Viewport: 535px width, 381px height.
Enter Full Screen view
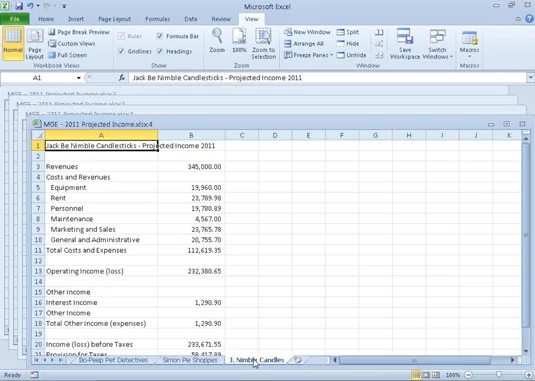point(68,55)
